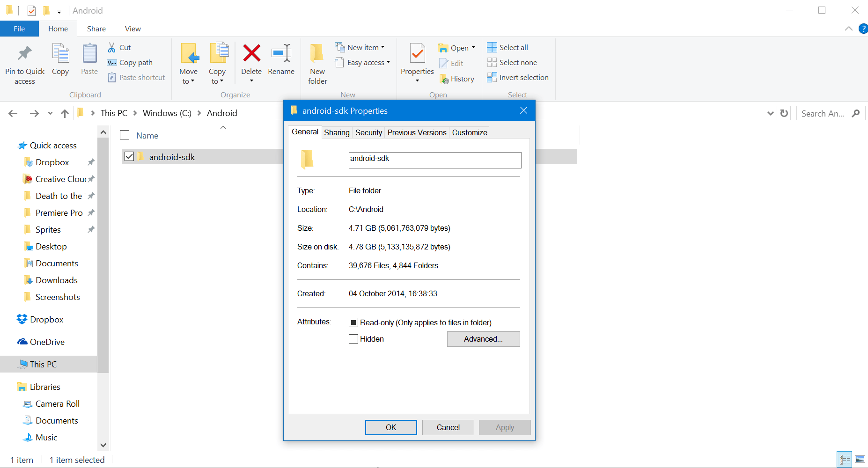Switch to the Security tab

pos(368,132)
